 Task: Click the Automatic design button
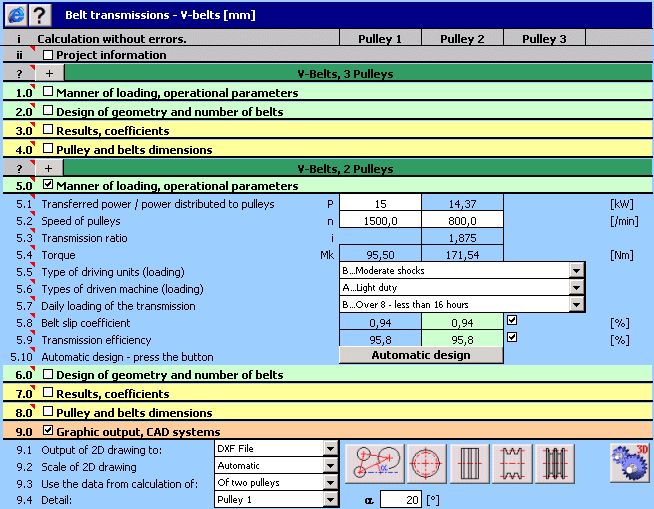[x=421, y=355]
